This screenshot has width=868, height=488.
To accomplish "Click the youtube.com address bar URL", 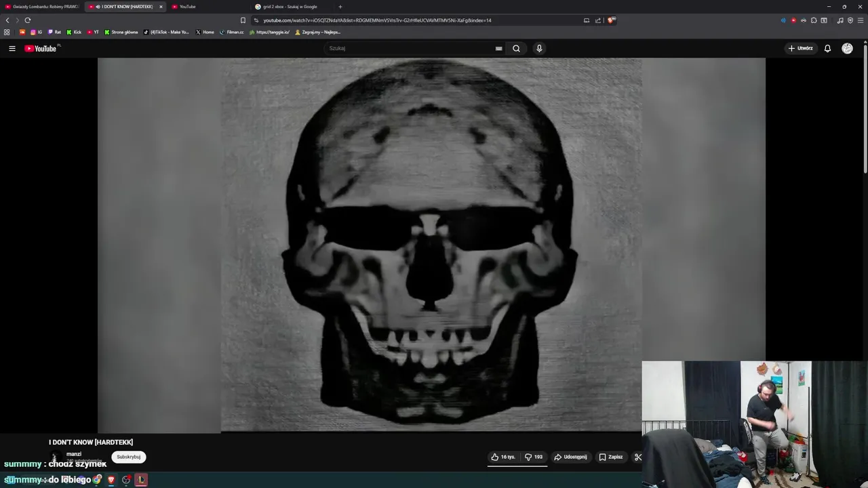I will click(x=377, y=20).
